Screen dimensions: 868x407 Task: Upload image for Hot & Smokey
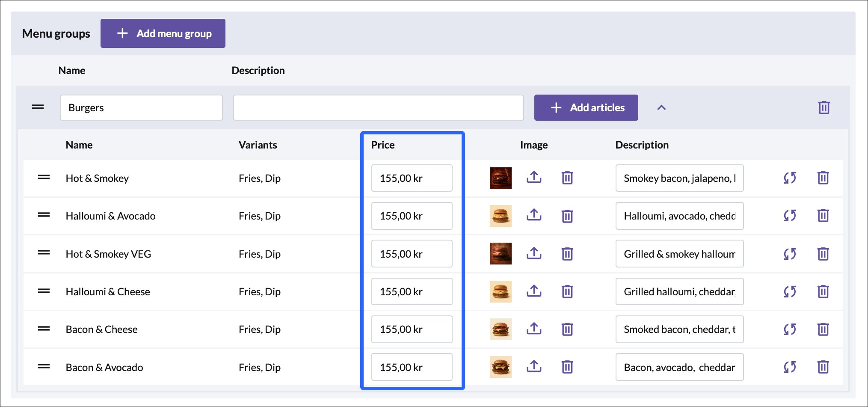tap(533, 178)
